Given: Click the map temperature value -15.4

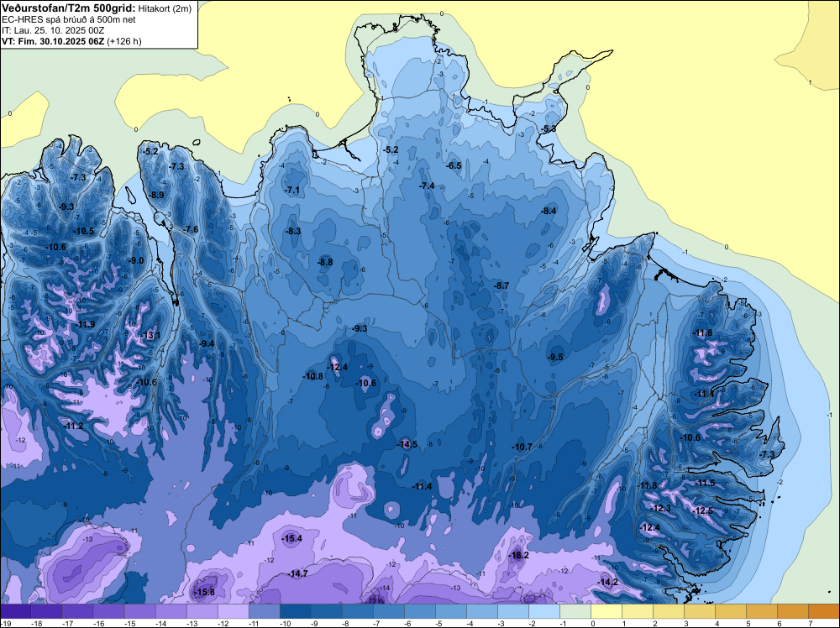Looking at the screenshot, I should [x=292, y=539].
